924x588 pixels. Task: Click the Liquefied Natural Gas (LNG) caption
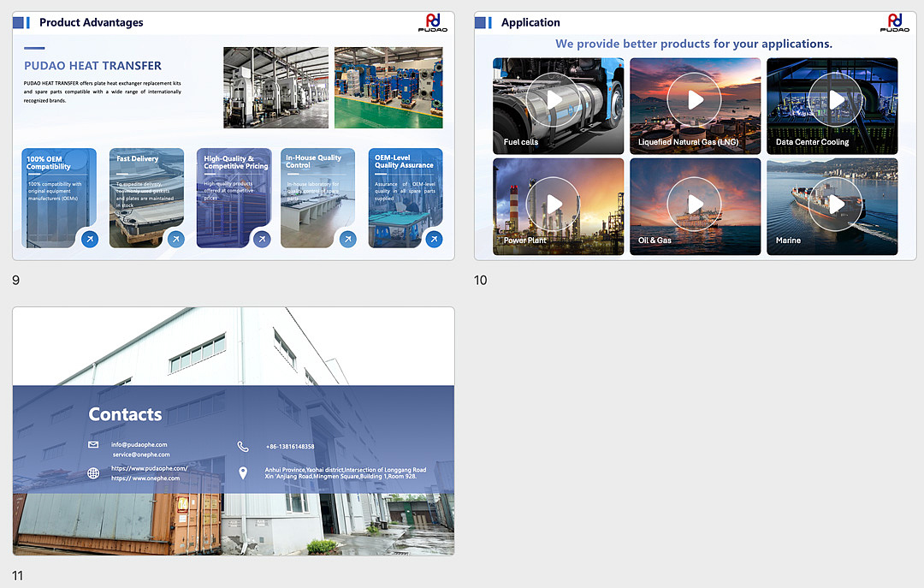click(x=688, y=142)
